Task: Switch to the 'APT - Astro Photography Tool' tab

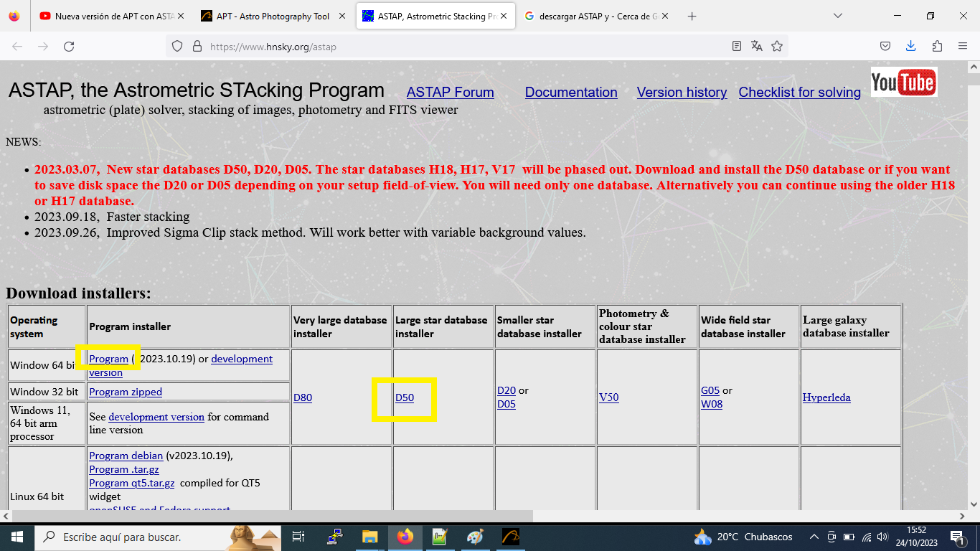Action: [273, 16]
